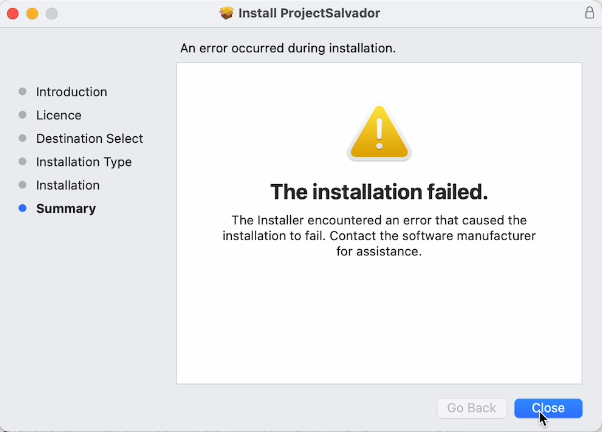Viewport: 602px width, 432px height.
Task: Click the grey bullet beside Licence
Action: 22,115
